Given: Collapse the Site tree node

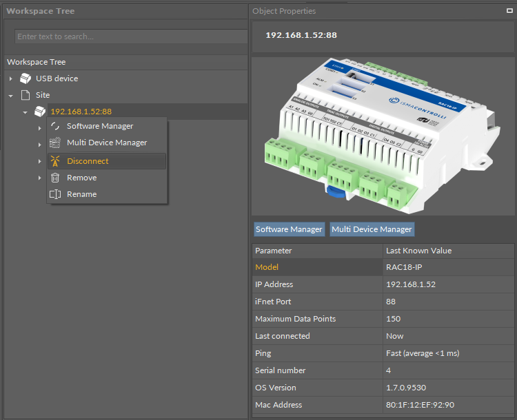Looking at the screenshot, I should point(11,95).
